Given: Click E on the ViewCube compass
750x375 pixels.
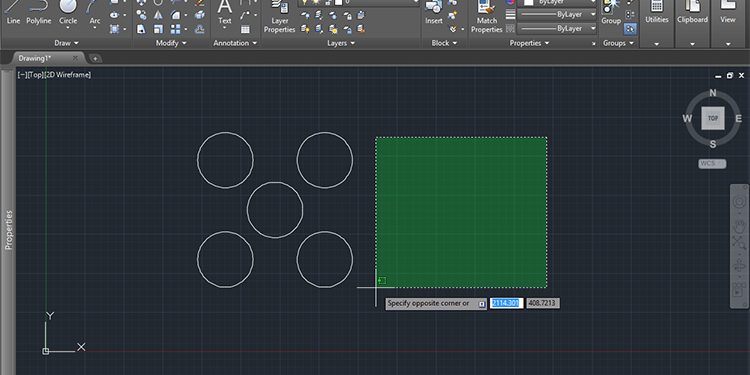Looking at the screenshot, I should [x=739, y=119].
